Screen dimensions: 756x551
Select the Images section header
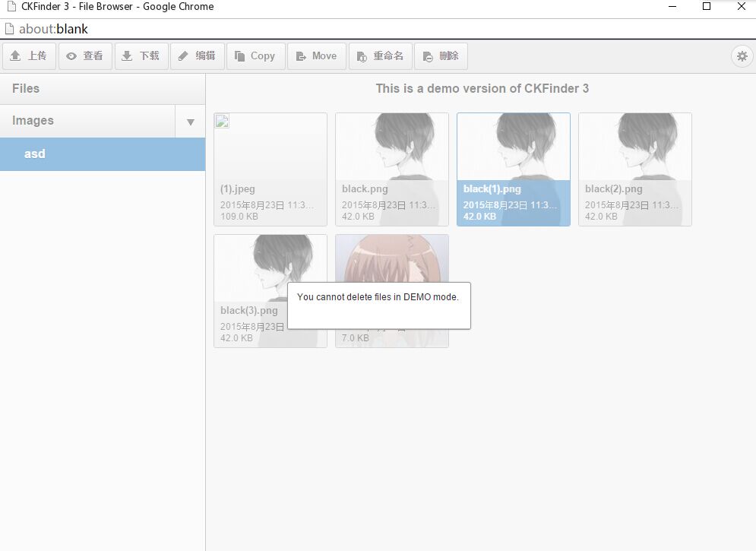[33, 120]
